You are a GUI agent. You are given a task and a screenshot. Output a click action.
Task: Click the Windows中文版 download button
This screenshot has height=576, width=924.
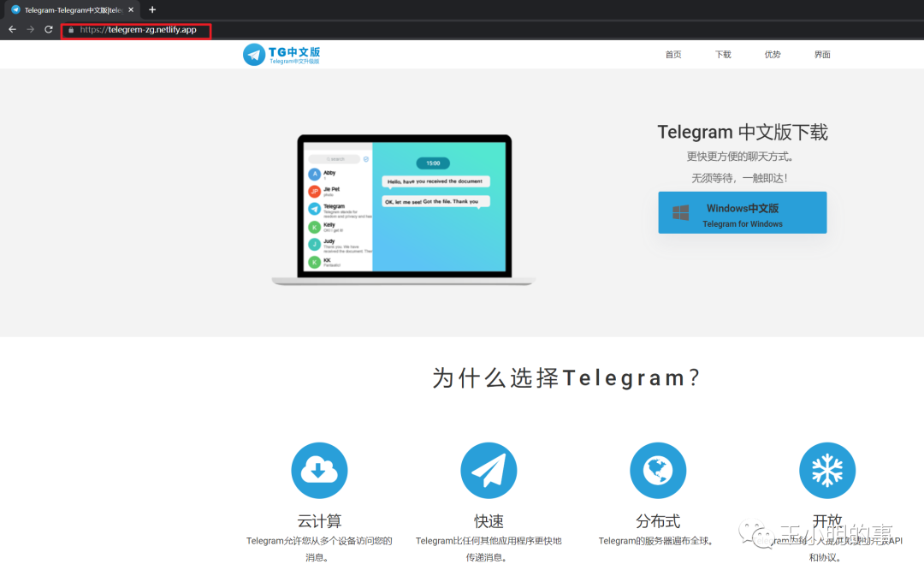pyautogui.click(x=743, y=212)
